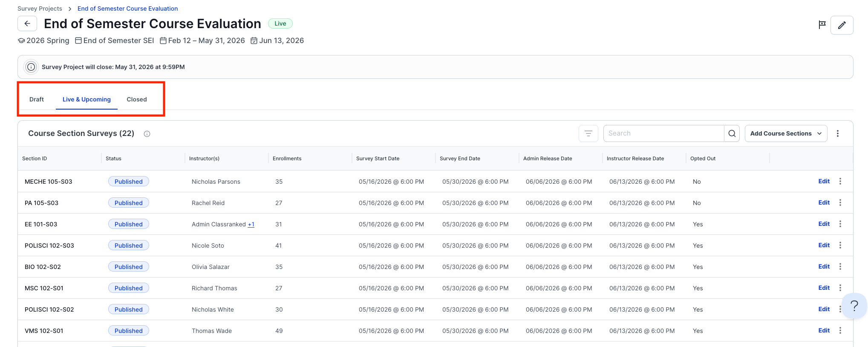Focus the Search input field
The height and width of the screenshot is (347, 868).
(x=663, y=133)
